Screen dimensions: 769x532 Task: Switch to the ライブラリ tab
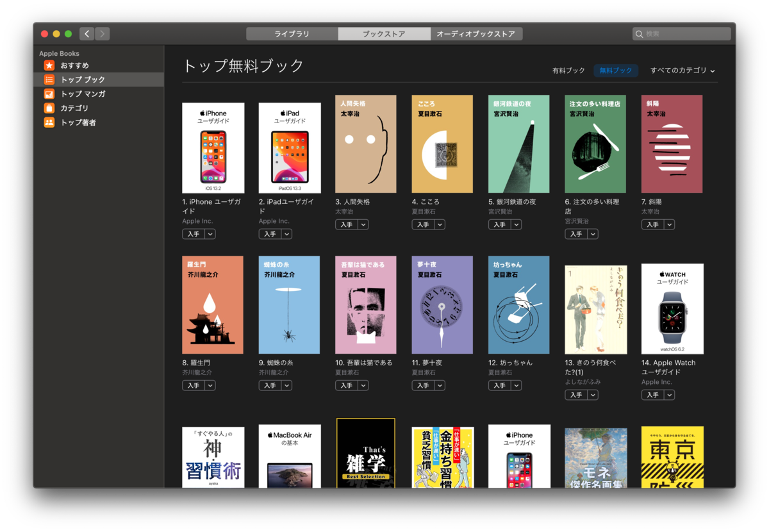[292, 34]
